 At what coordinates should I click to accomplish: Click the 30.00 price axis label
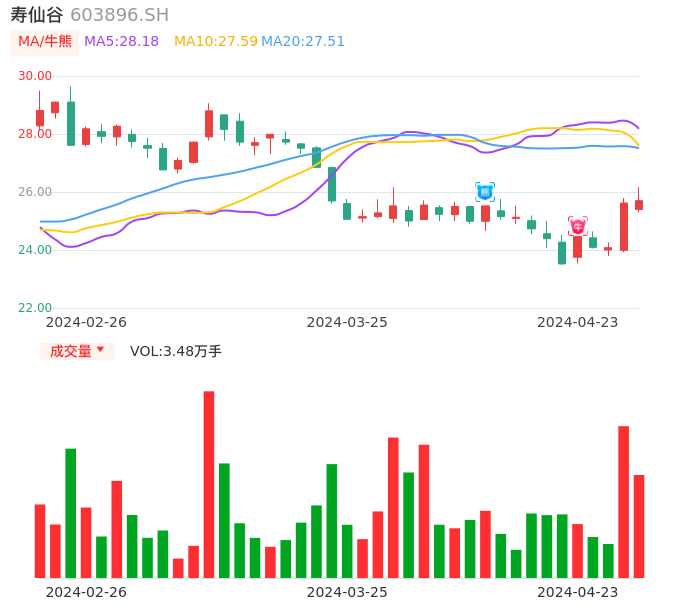click(x=36, y=76)
